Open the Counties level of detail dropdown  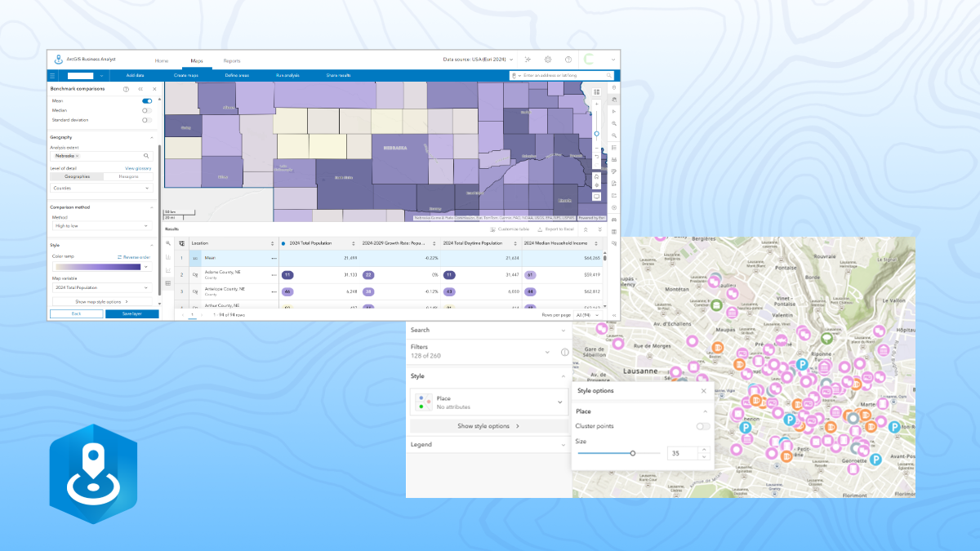pyautogui.click(x=101, y=188)
